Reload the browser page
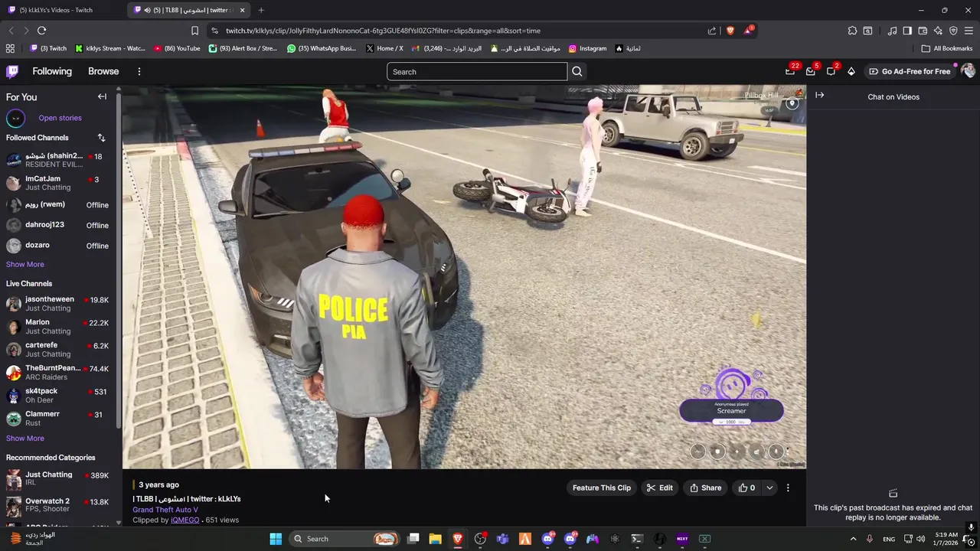Image resolution: width=980 pixels, height=551 pixels. coord(41,31)
